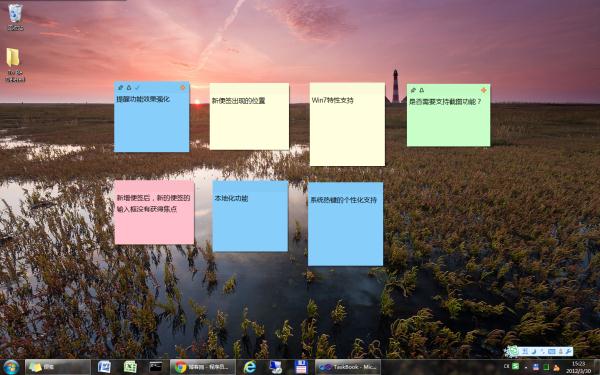The height and width of the screenshot is (375, 600).
Task: Open the command prompt taskbar icon
Action: coord(156,367)
